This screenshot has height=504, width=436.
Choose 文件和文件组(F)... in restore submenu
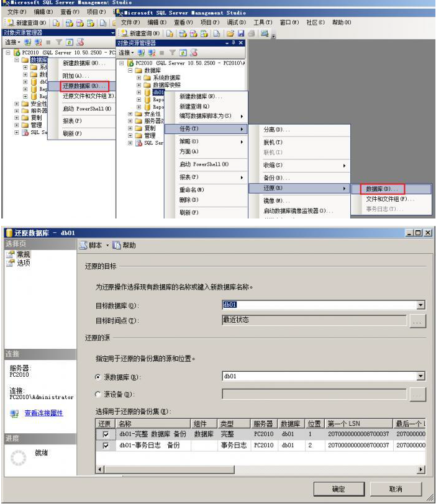[x=390, y=199]
